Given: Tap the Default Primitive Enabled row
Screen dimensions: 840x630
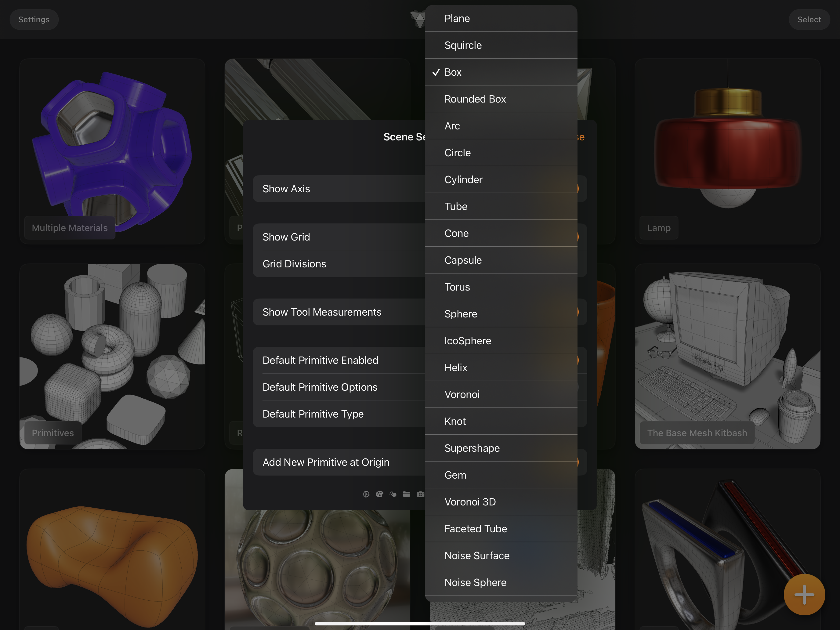Looking at the screenshot, I should [x=339, y=360].
